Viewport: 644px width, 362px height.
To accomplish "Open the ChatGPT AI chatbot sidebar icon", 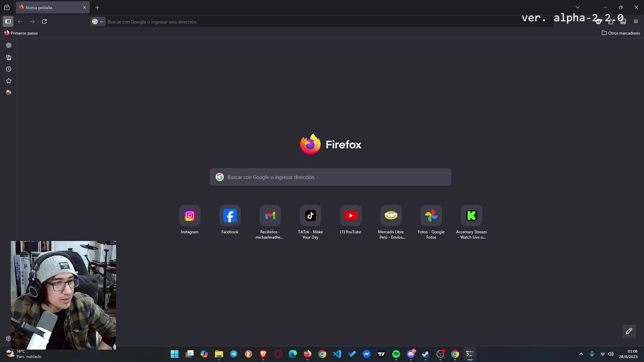I will coord(9,45).
